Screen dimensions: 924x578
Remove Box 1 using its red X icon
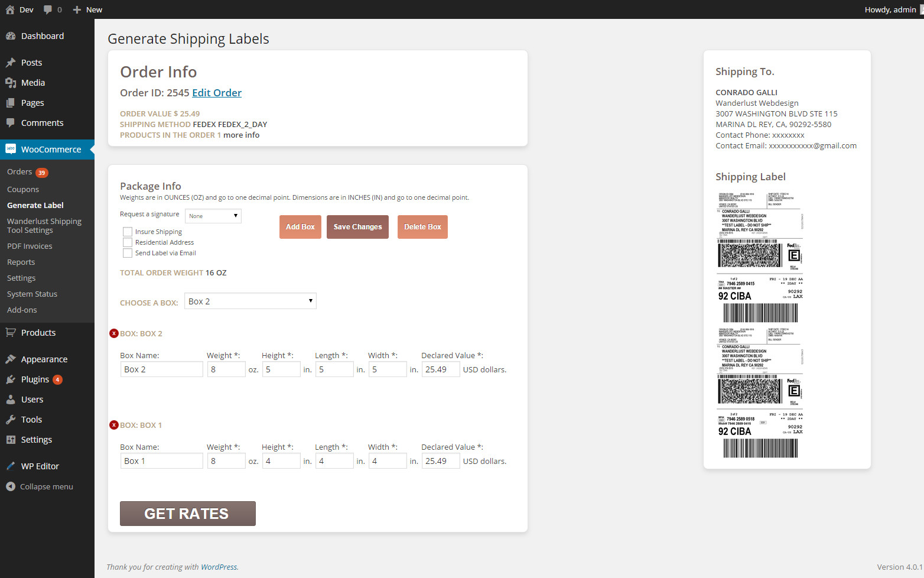coord(114,425)
